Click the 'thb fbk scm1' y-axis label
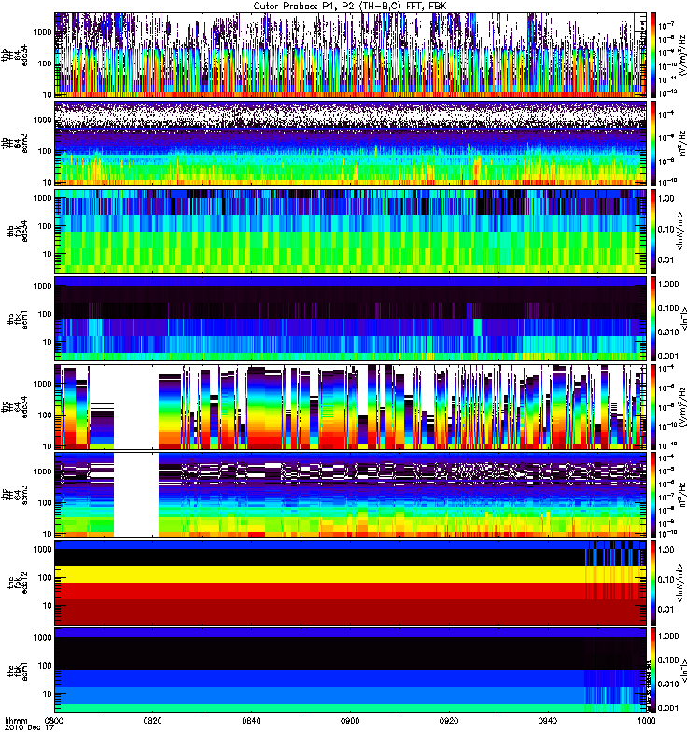The width and height of the screenshot is (700, 747). pos(18,318)
